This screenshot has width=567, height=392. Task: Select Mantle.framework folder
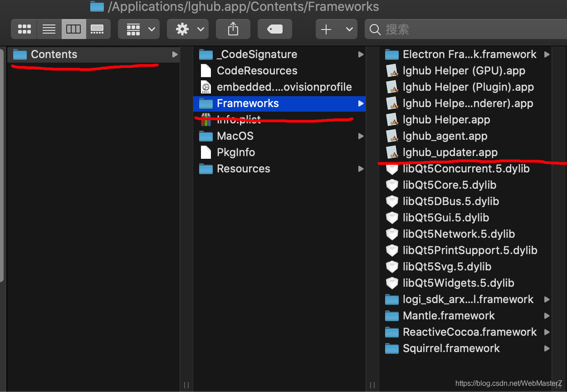(392, 316)
